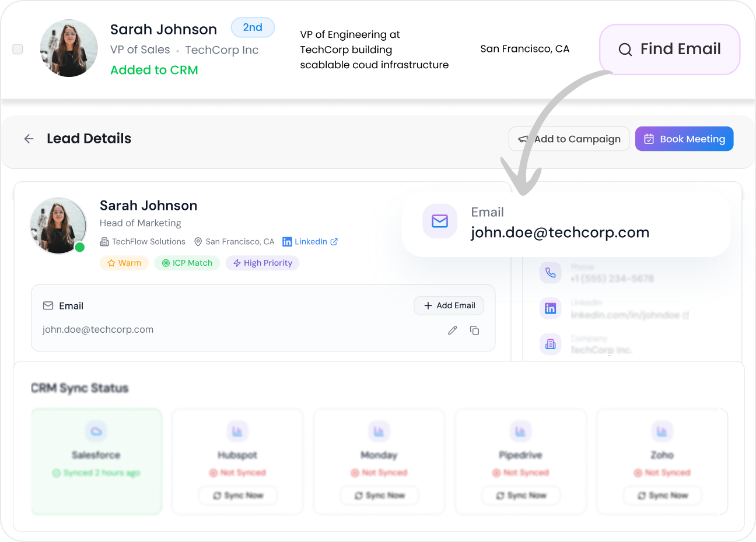
Task: Go back using the Lead Details arrow
Action: click(x=29, y=139)
